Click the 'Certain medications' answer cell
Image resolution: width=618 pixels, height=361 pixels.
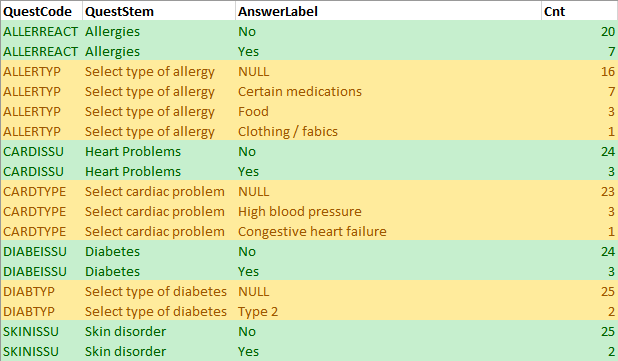(388, 91)
